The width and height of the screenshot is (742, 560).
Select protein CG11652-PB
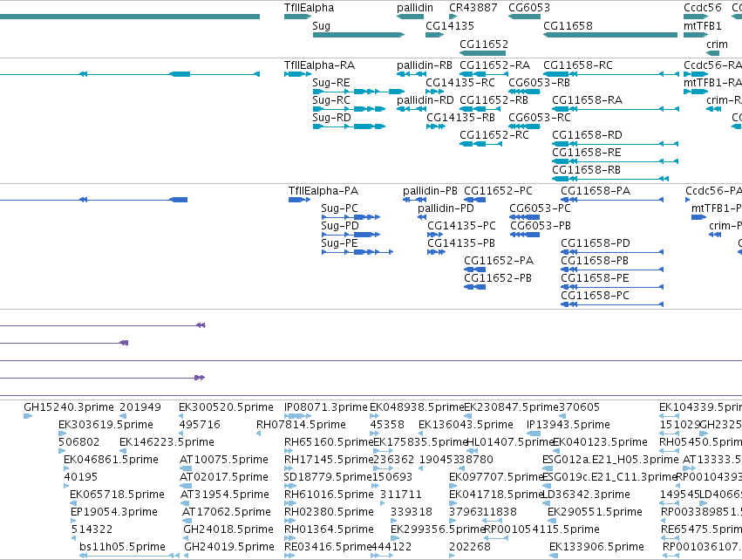click(x=498, y=278)
